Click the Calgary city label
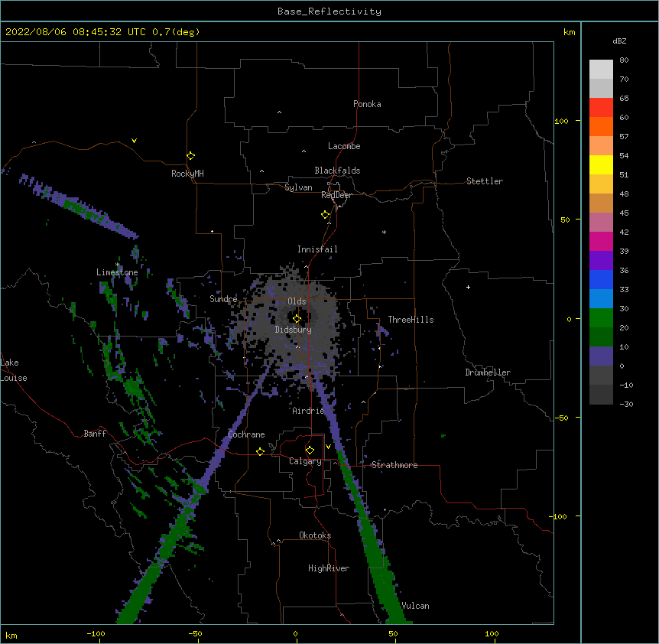Viewport: 659px width, 644px height. (x=306, y=461)
